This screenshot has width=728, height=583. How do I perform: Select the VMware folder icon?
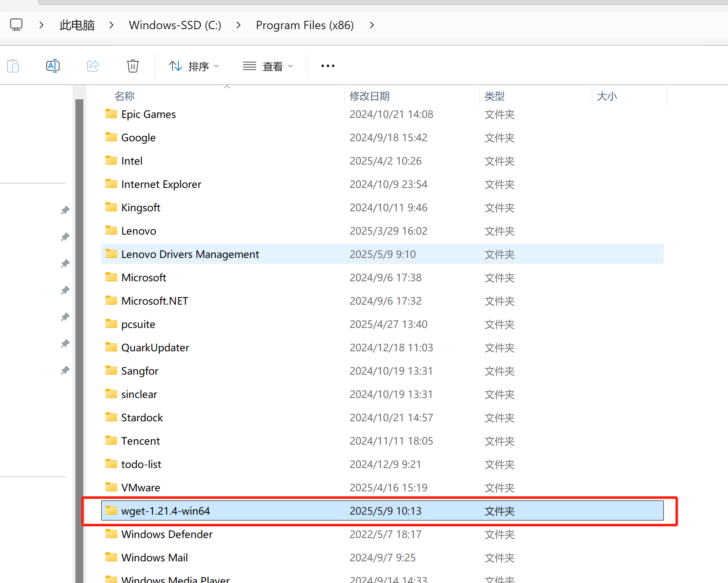pos(111,487)
